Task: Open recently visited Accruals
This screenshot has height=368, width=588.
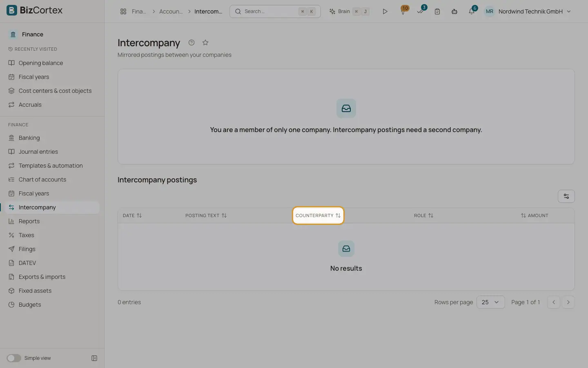Action: click(x=52, y=105)
